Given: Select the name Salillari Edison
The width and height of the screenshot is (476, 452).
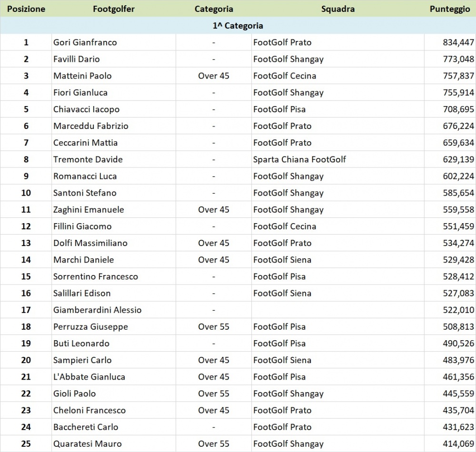Looking at the screenshot, I should [82, 293].
